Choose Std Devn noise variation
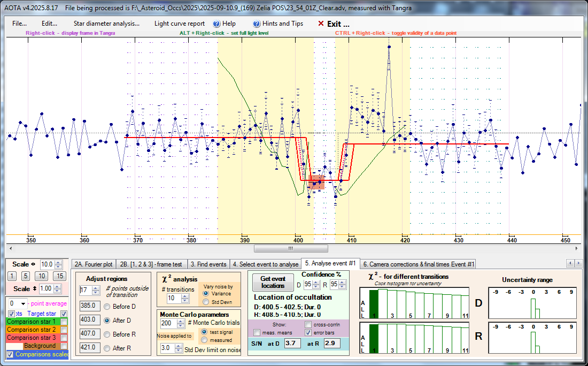This screenshot has width=588, height=366. pyautogui.click(x=206, y=302)
